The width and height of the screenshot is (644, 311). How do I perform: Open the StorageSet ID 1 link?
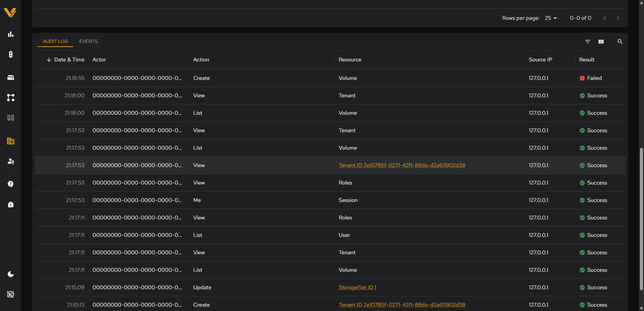[358, 288]
